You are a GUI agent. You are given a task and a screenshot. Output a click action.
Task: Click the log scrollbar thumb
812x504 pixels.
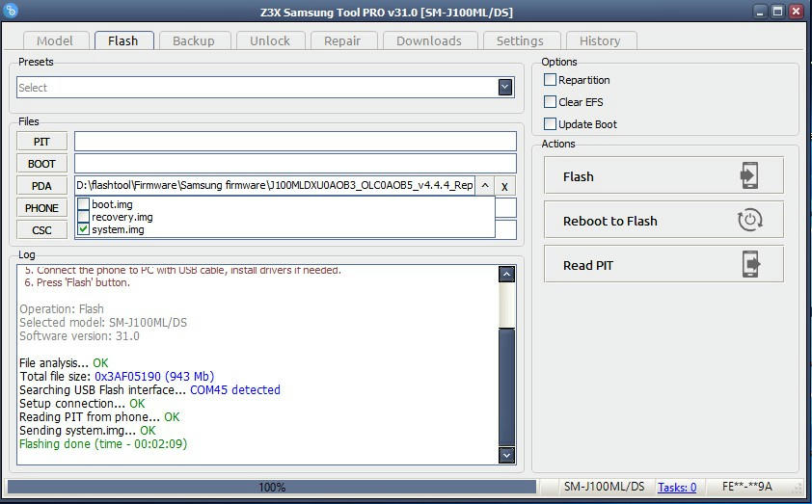point(506,387)
